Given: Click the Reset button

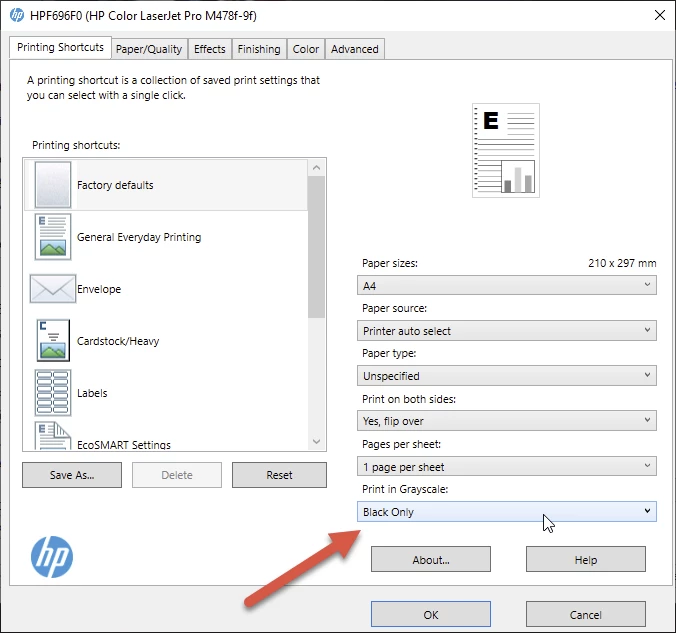Looking at the screenshot, I should tap(279, 475).
